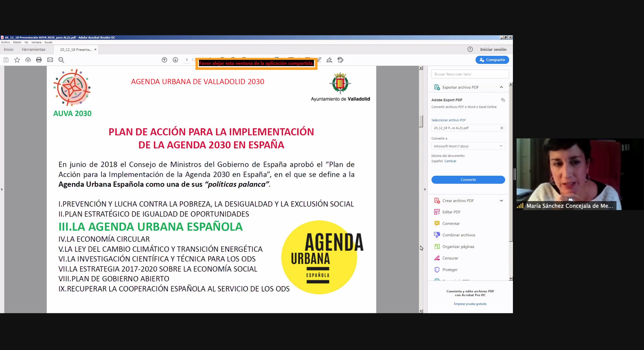Collapse the Exportar archivo PDF section
The image size is (644, 350).
(x=501, y=87)
